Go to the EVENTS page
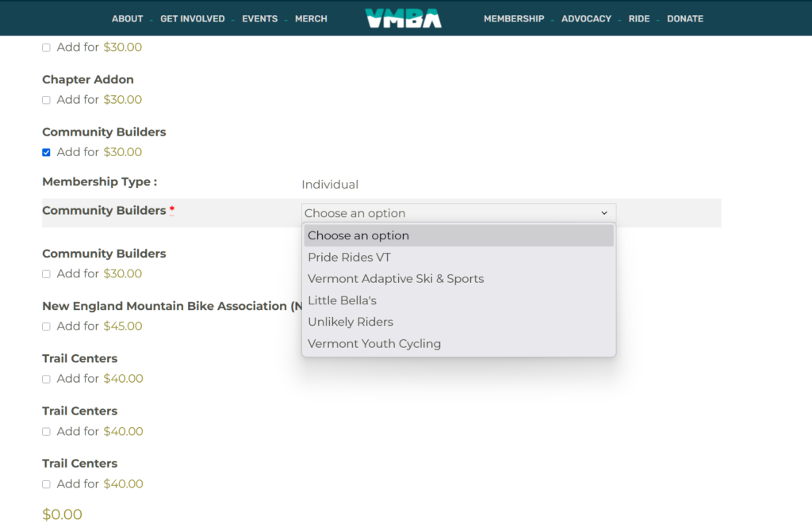This screenshot has height=531, width=812. click(x=259, y=19)
